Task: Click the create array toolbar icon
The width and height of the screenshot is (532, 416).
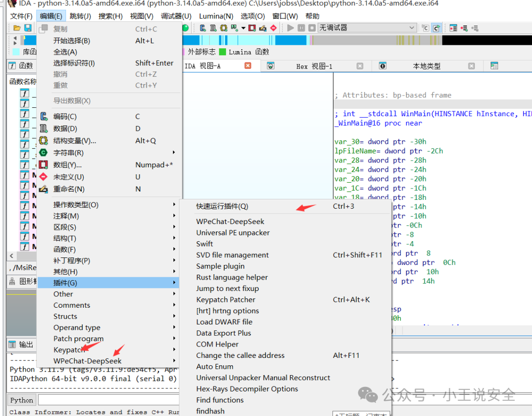Action: tap(252, 28)
